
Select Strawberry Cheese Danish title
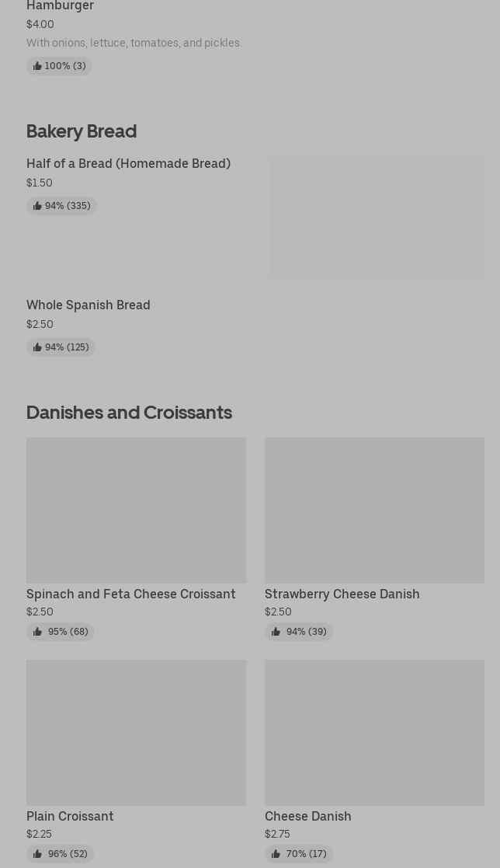pos(342,594)
